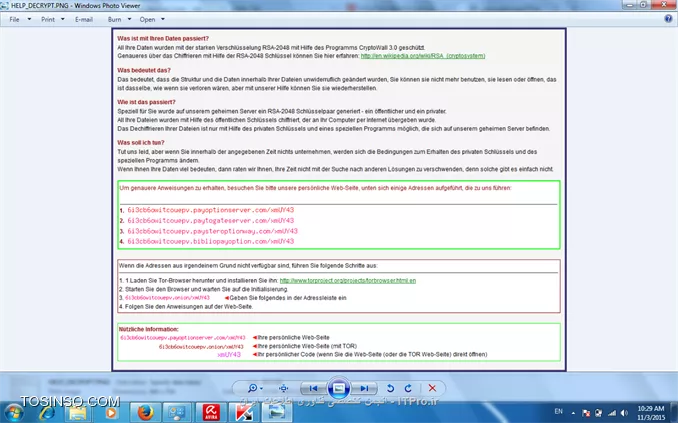This screenshot has width=678, height=423.
Task: Click the heading 'Was ist mit Ihren Daten passiert?'
Action: tap(163, 38)
